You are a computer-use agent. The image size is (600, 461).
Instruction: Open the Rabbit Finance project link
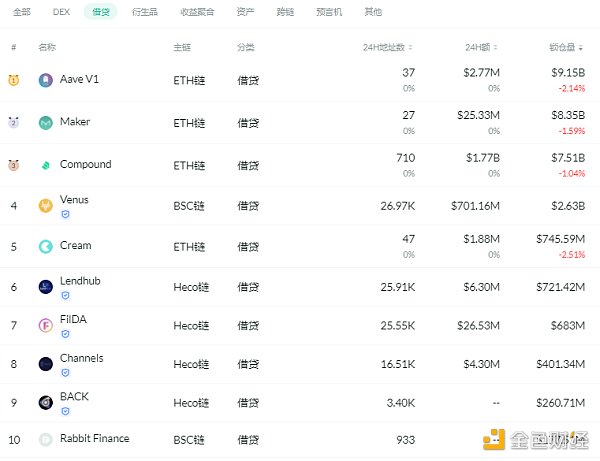[95, 438]
